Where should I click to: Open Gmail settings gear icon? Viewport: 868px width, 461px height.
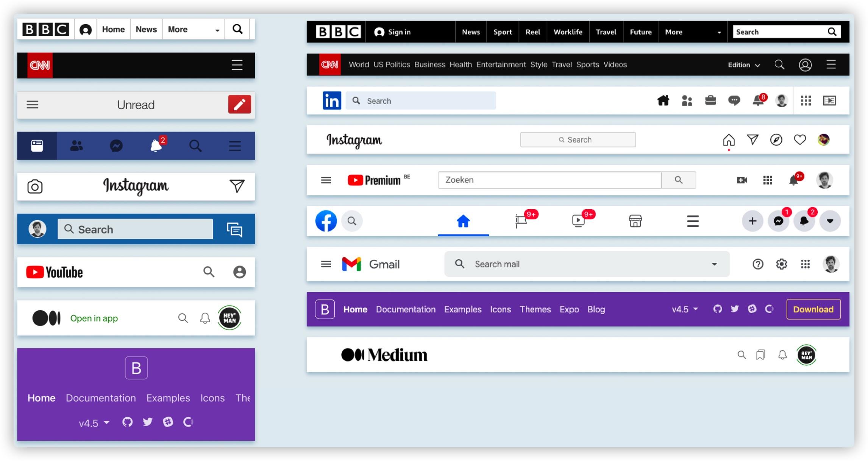[x=781, y=264]
